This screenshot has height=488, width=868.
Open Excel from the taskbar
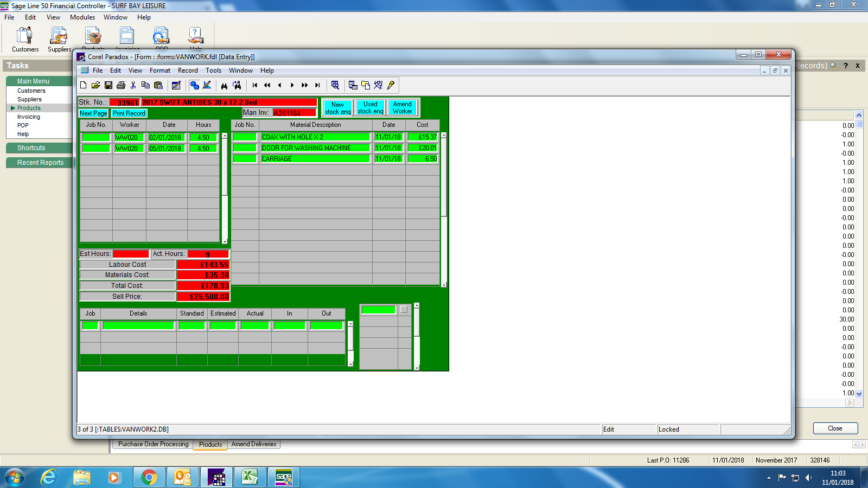(x=250, y=477)
